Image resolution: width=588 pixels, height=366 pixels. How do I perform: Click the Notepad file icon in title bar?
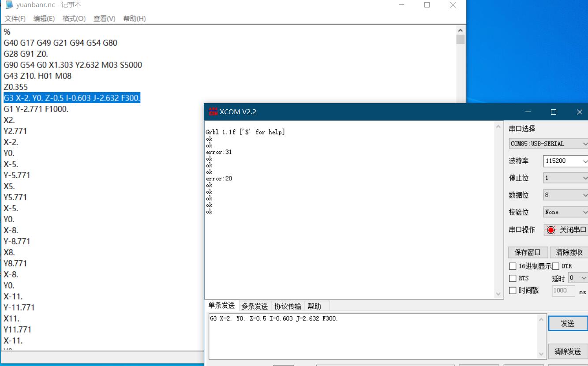pos(9,5)
